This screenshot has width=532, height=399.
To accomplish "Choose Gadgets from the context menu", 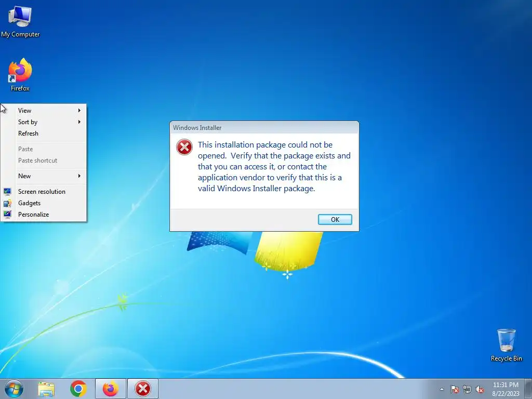I will coord(44,203).
